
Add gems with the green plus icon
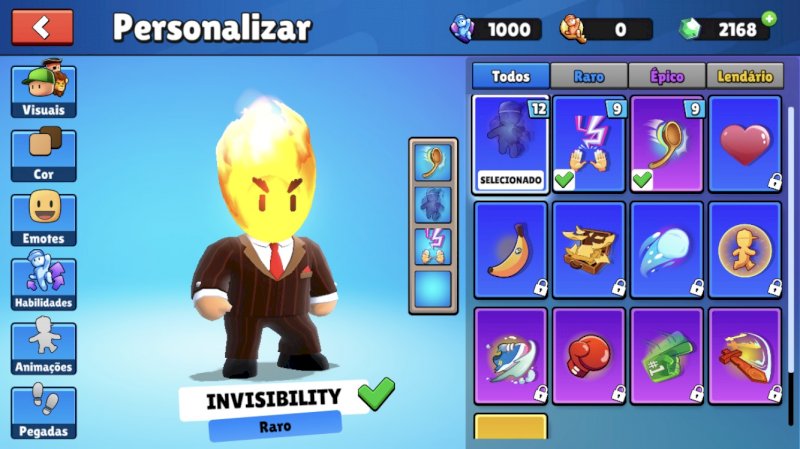point(769,19)
